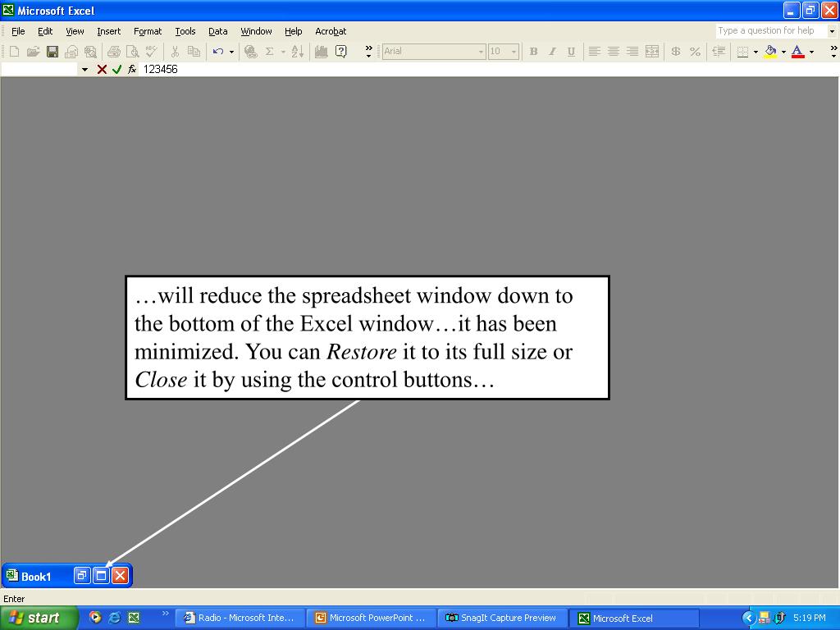Apply red Font Color swatch
This screenshot has width=840, height=630.
tap(797, 52)
